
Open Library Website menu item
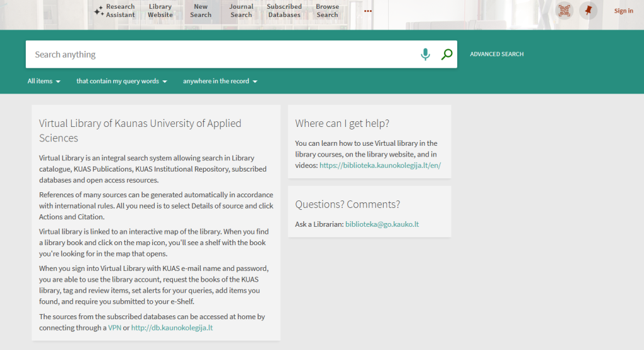160,11
